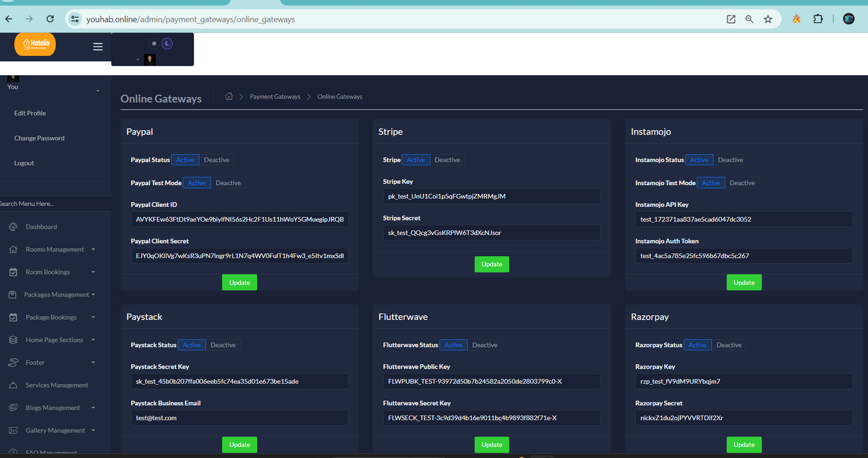Click Update in the Instamojo card
The height and width of the screenshot is (458, 868).
744,282
